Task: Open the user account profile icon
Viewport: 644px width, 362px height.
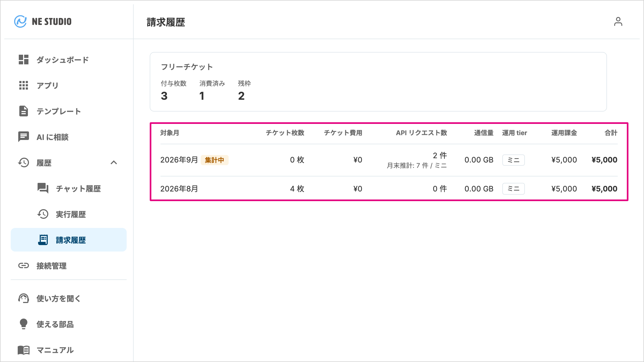Action: 618,21
